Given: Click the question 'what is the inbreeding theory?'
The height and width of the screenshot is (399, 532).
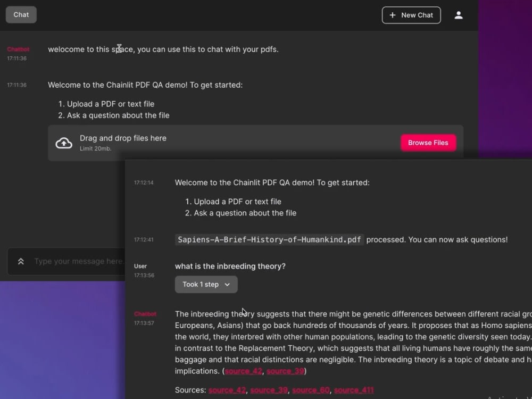Looking at the screenshot, I should 230,267.
